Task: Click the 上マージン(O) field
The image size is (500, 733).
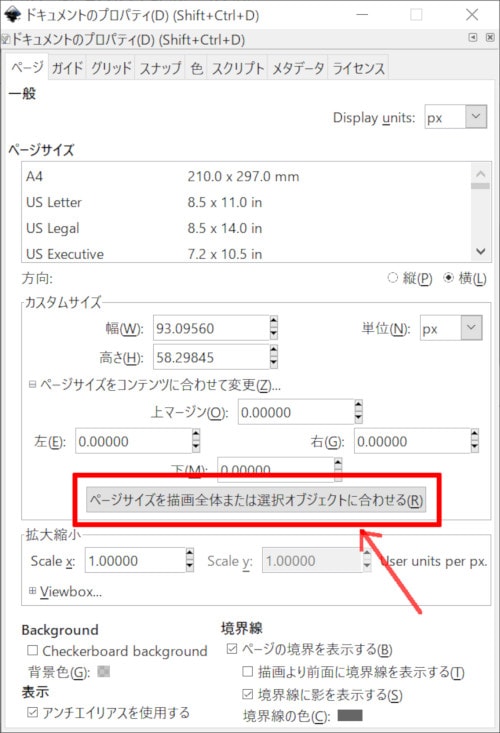Action: [296, 412]
